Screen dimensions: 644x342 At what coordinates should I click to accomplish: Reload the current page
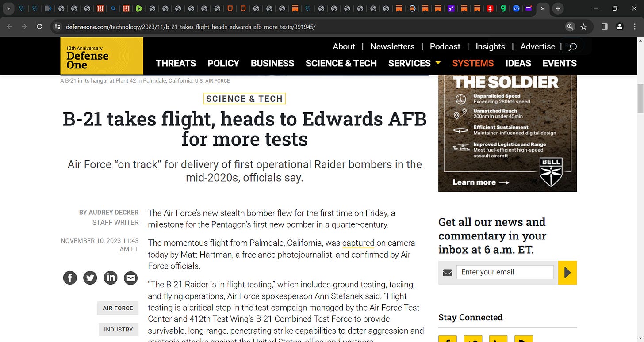coord(39,27)
